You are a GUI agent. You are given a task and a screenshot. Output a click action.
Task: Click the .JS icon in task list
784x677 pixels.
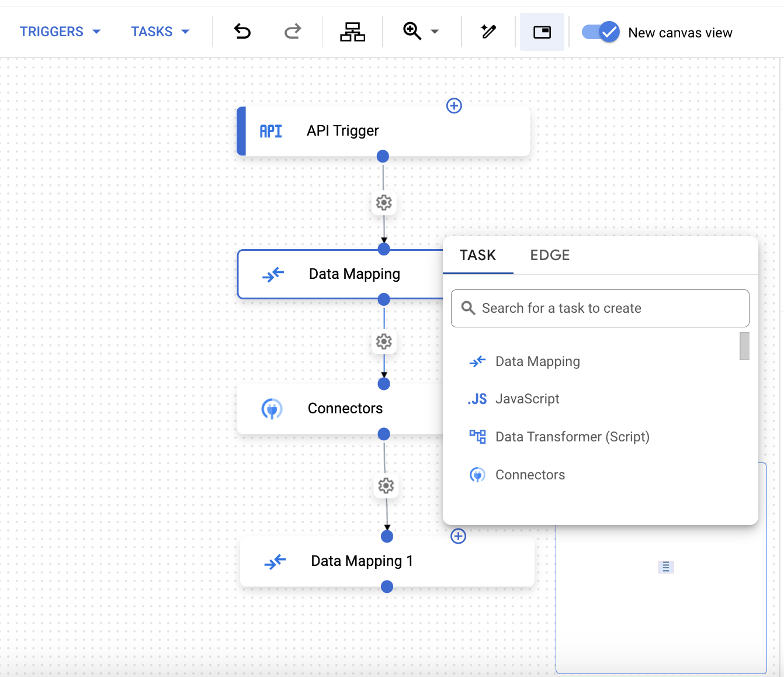[477, 399]
